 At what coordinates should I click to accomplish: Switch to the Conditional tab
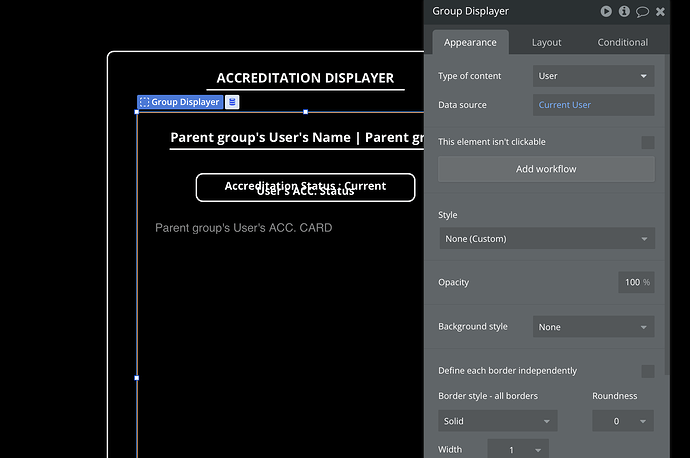622,42
